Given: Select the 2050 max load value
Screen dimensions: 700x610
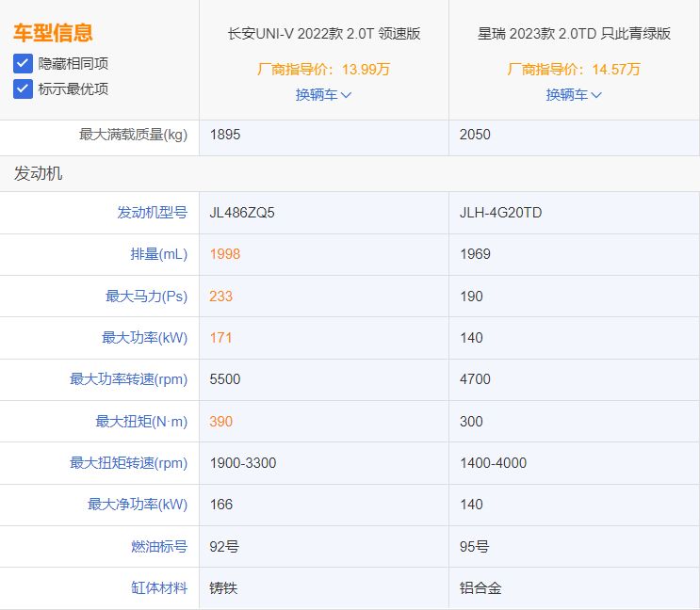Looking at the screenshot, I should pyautogui.click(x=475, y=135).
